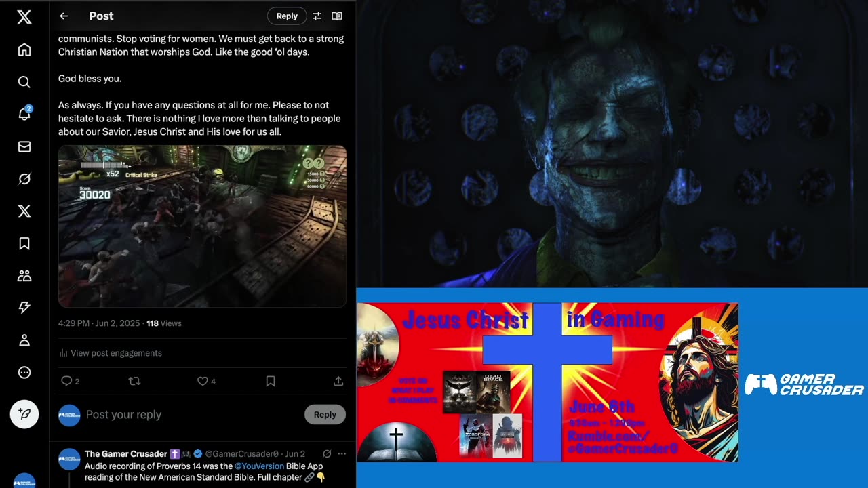Click the Jesus Christ in Gaming banner

click(547, 382)
